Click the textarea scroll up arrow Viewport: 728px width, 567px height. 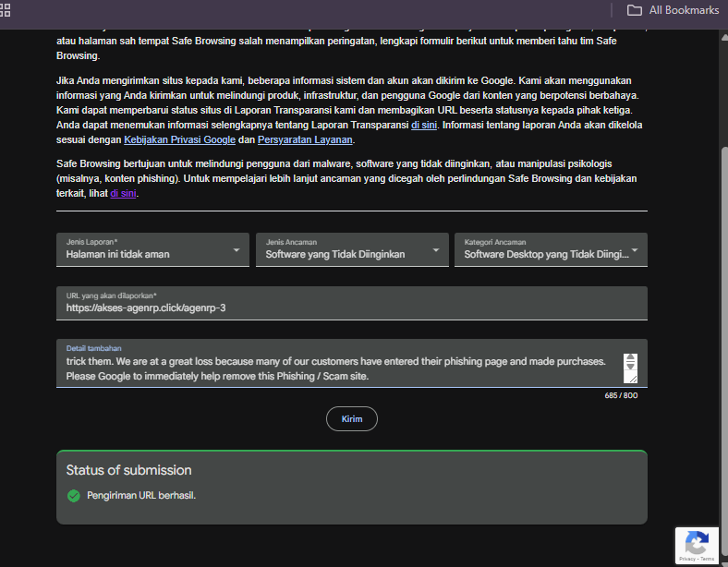pos(630,357)
